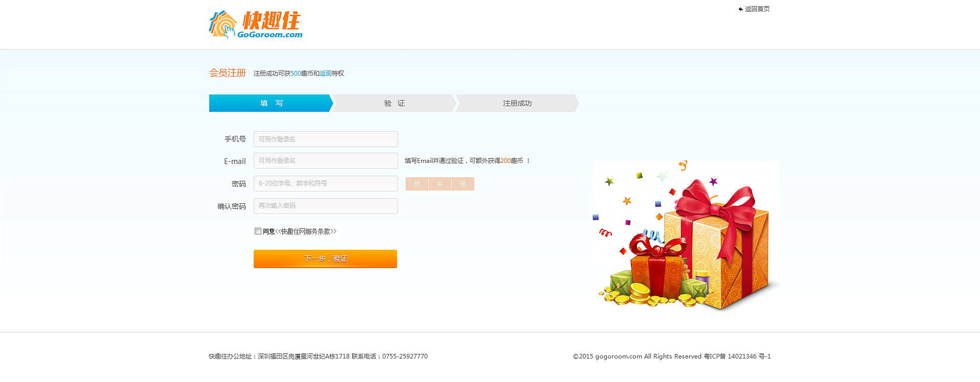The width and height of the screenshot is (980, 382).
Task: Select the 注册成功 step tab
Action: [x=518, y=103]
